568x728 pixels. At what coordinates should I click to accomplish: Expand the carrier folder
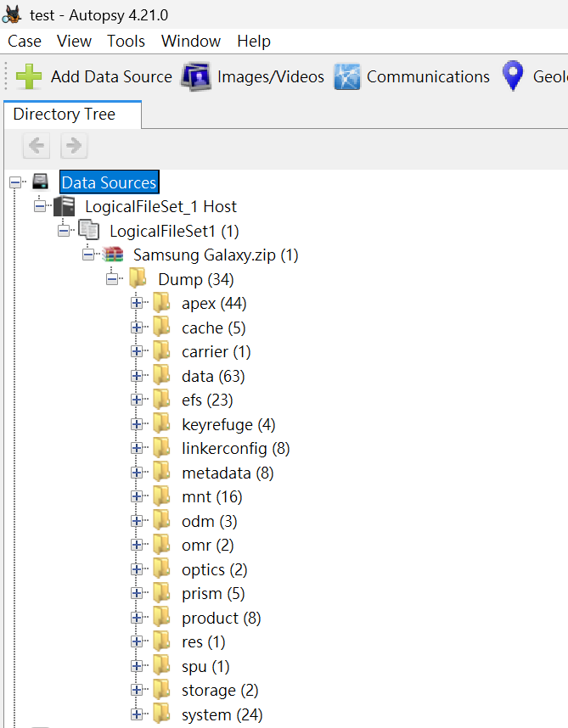point(137,351)
